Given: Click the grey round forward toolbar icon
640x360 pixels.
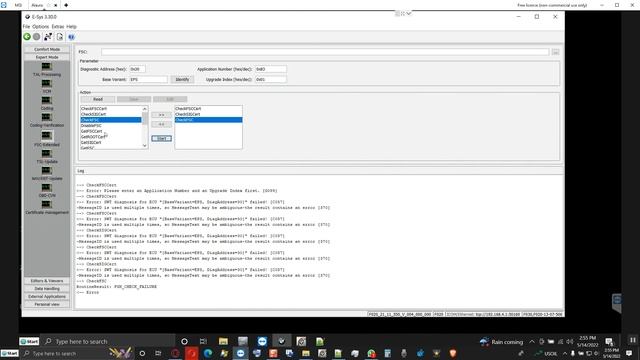Looking at the screenshot, I should click(x=36, y=37).
